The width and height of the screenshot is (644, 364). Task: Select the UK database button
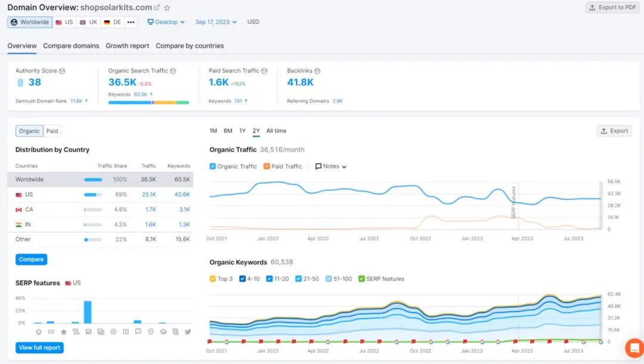click(x=88, y=22)
